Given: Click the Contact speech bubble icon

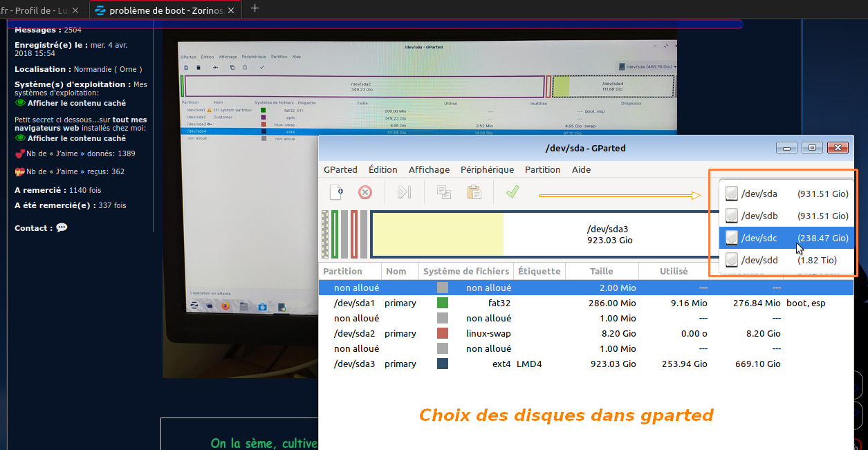Looking at the screenshot, I should [x=62, y=227].
